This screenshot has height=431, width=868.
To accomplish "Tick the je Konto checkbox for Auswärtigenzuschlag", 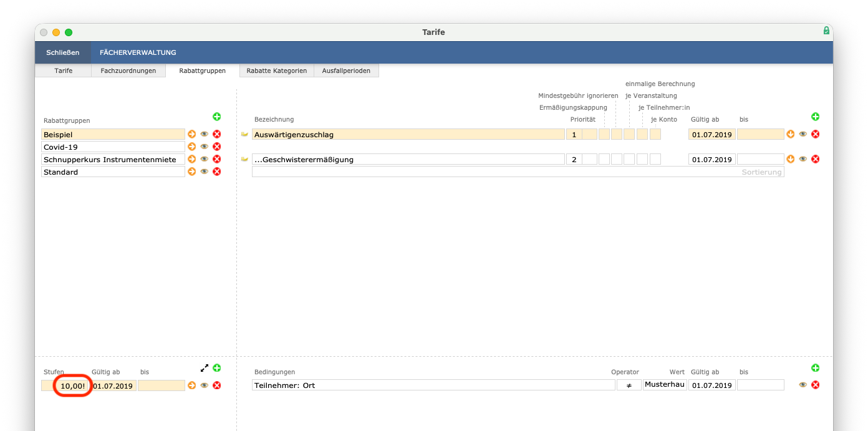I will pyautogui.click(x=655, y=134).
